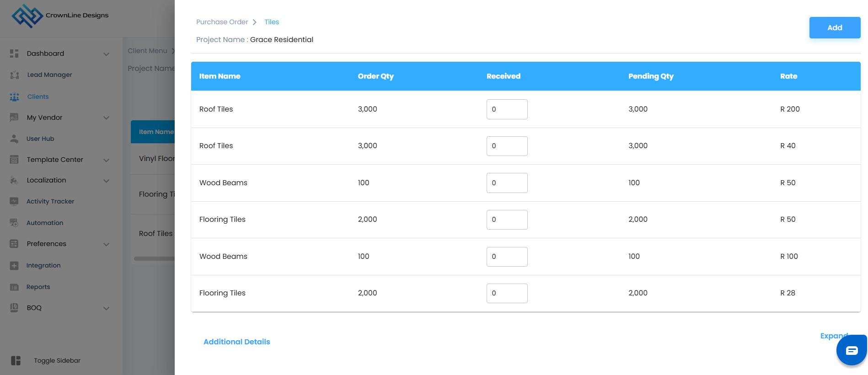
Task: Click the Lead Manager icon
Action: (14, 75)
